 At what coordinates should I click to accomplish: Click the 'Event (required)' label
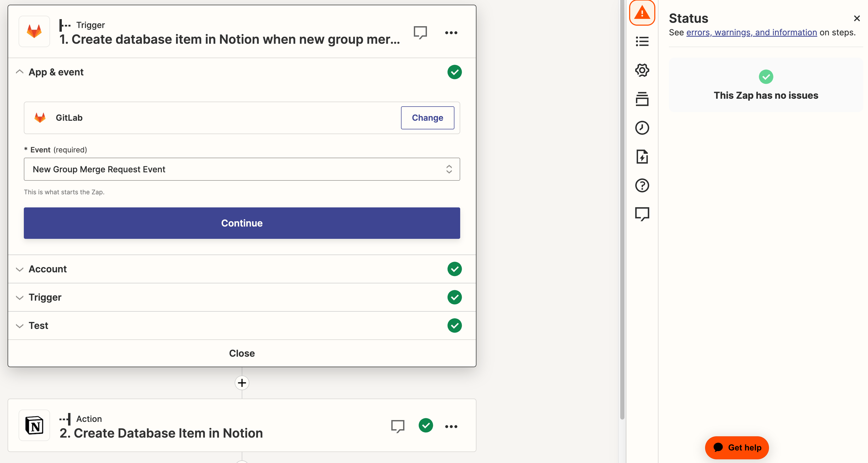pos(56,150)
